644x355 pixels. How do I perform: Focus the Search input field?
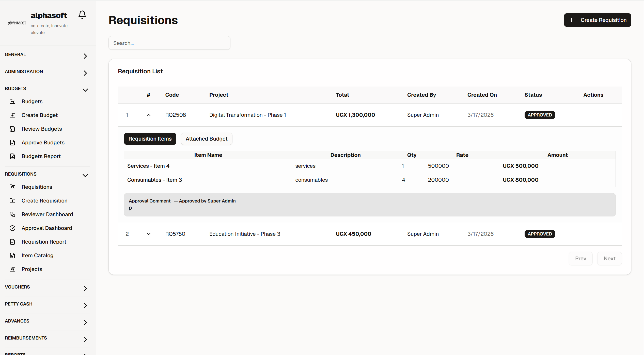click(169, 43)
